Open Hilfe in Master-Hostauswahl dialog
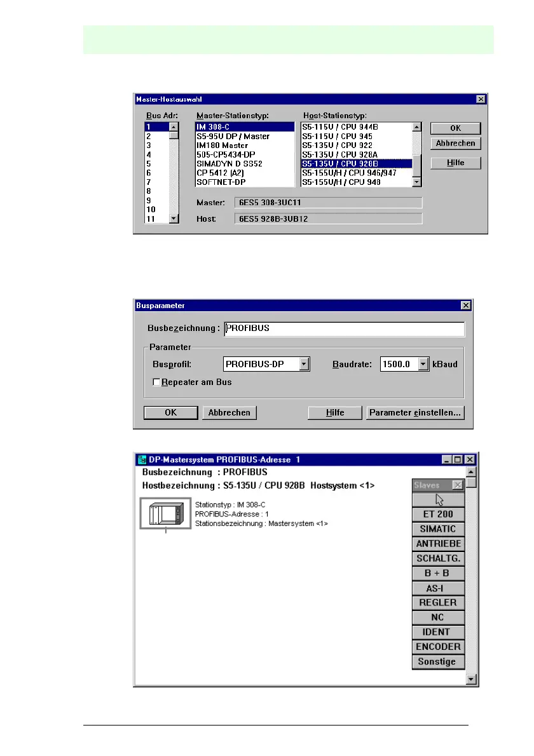This screenshot has height=756, width=534. (x=455, y=163)
